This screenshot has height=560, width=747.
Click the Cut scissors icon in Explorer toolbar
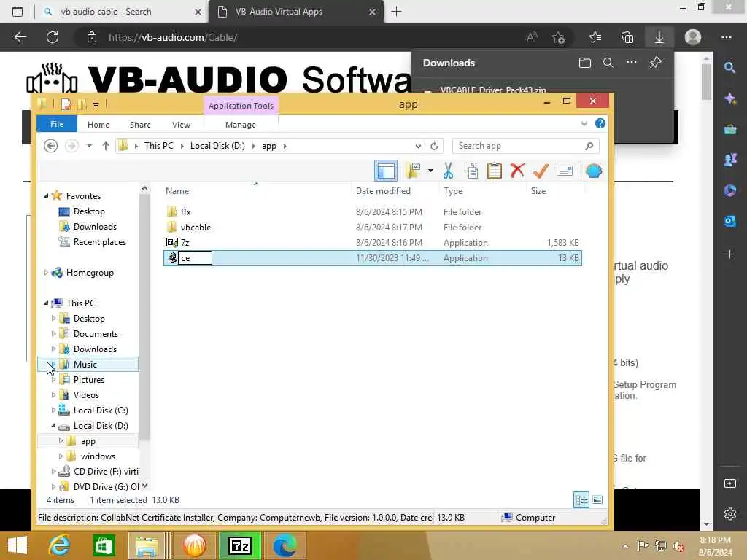[448, 171]
